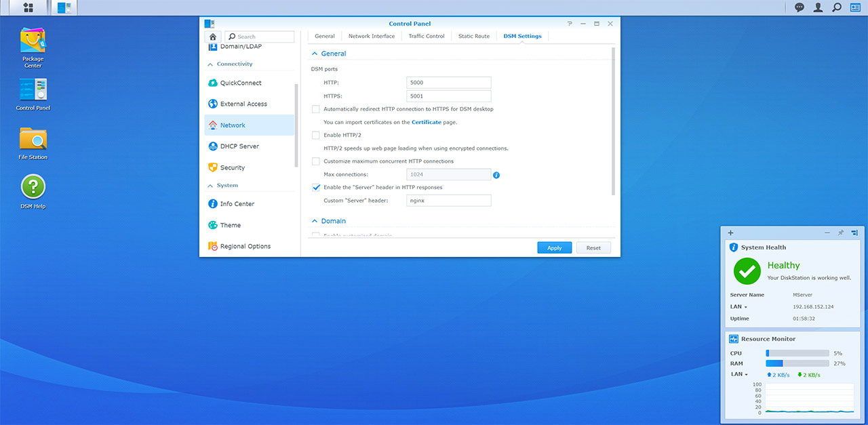Click the Control Panel home icon
Image resolution: width=868 pixels, height=425 pixels.
pyautogui.click(x=213, y=37)
